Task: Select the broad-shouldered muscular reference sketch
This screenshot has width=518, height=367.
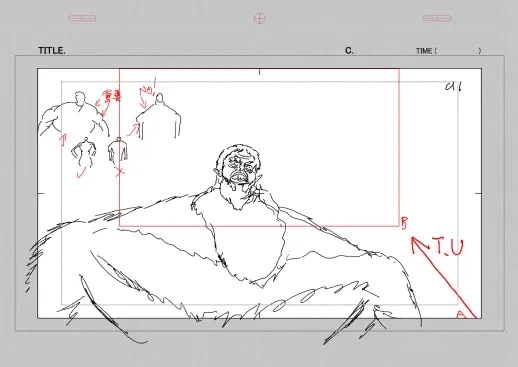Action: pyautogui.click(x=74, y=114)
